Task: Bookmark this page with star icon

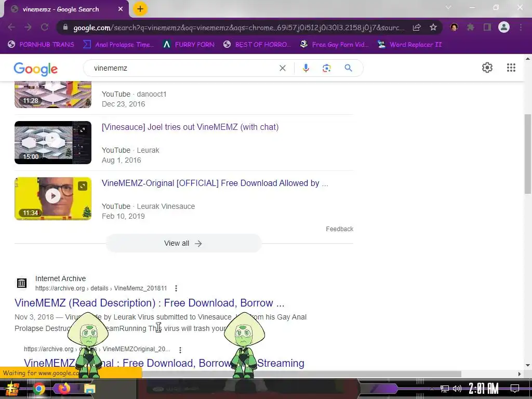Action: (x=433, y=28)
